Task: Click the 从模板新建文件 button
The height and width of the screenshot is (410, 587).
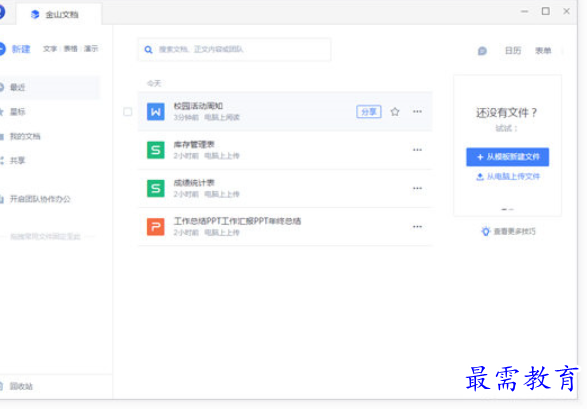Action: 507,157
